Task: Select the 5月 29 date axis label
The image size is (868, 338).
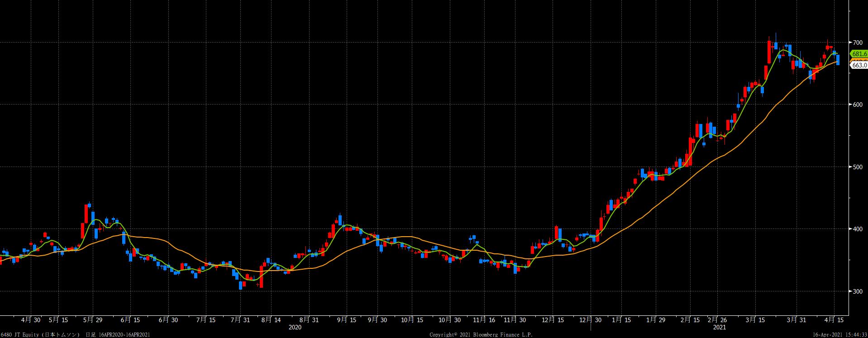Action: [x=93, y=320]
